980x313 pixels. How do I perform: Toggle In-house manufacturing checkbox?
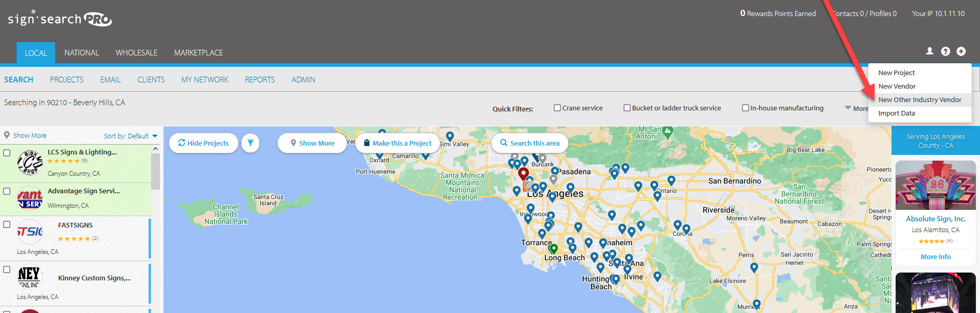click(x=746, y=108)
